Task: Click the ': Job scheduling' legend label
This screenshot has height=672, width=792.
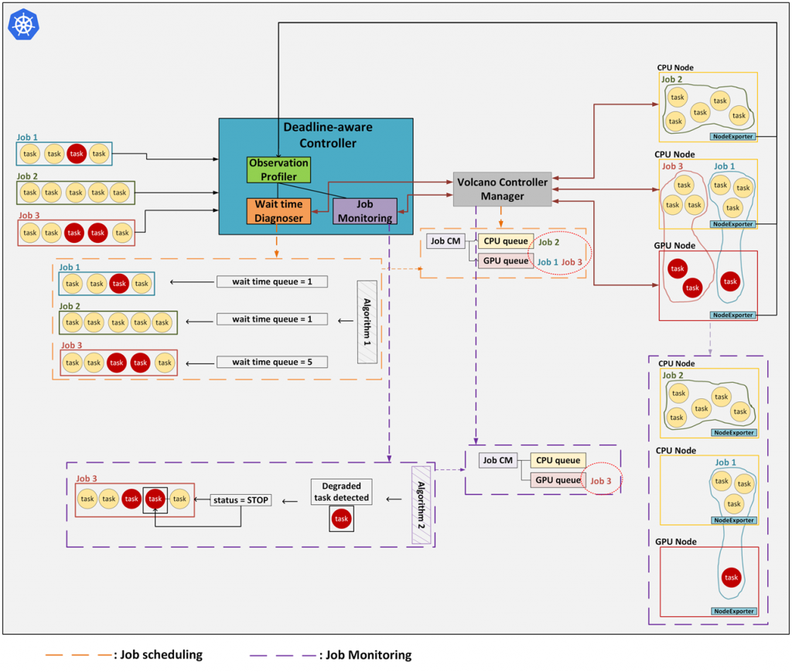Action: click(158, 655)
